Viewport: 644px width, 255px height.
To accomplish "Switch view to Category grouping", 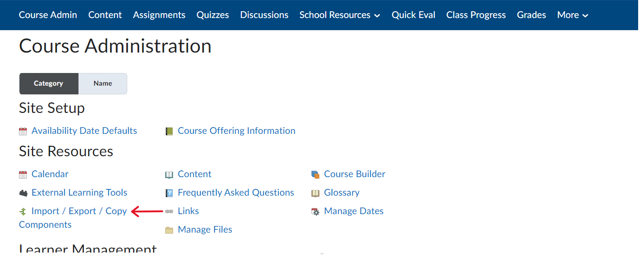I will pos(48,84).
